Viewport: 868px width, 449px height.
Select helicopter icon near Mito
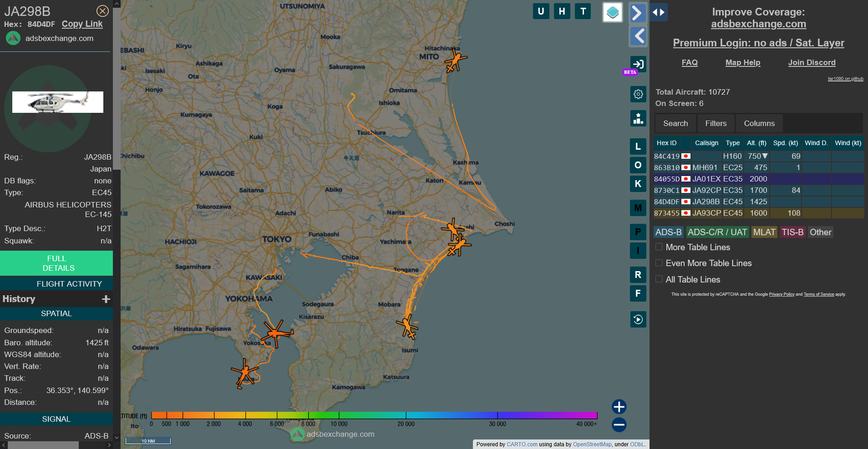(455, 61)
